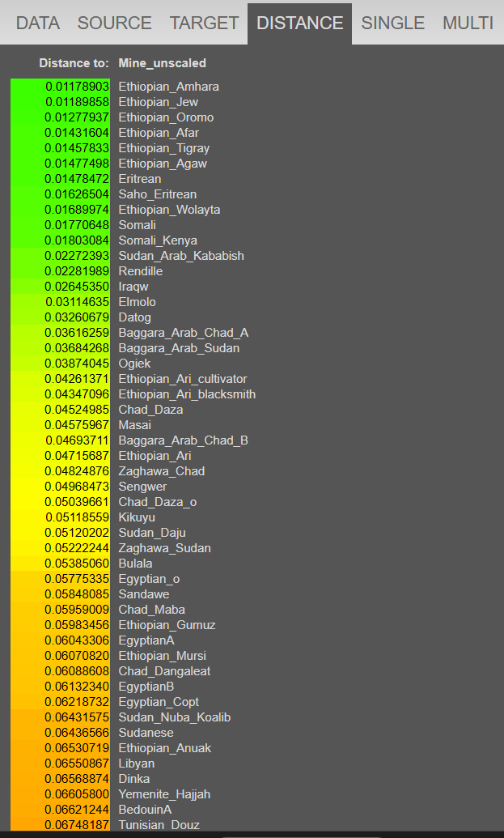Select distance value 0.05039661
The image size is (504, 838).
pyautogui.click(x=78, y=502)
